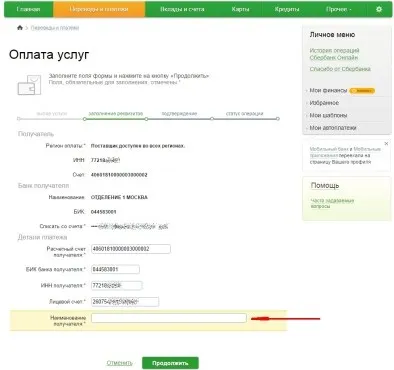The image size is (394, 370).
Task: Open the Вклады и счета tab
Action: (182, 9)
